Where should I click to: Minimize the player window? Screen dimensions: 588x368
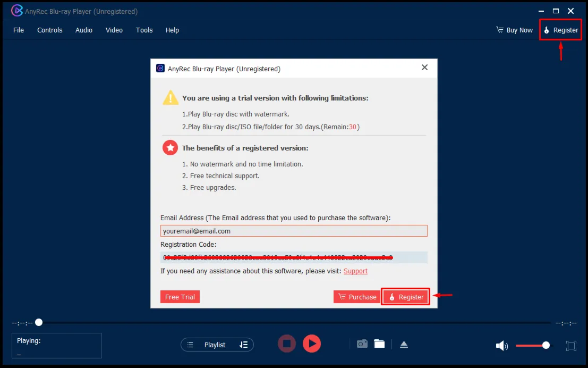[541, 11]
